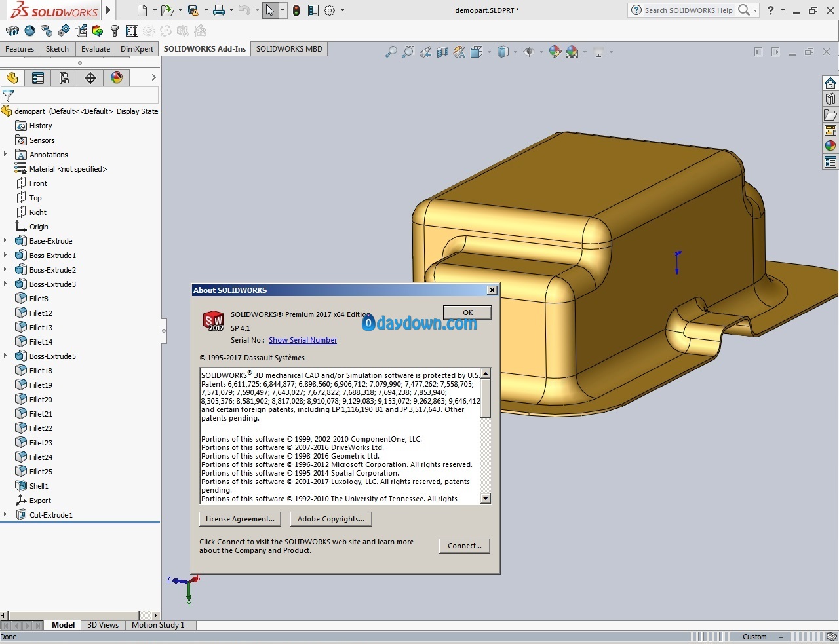839x644 pixels.
Task: Expand the Cut-Extrude1 feature node
Action: 5,515
